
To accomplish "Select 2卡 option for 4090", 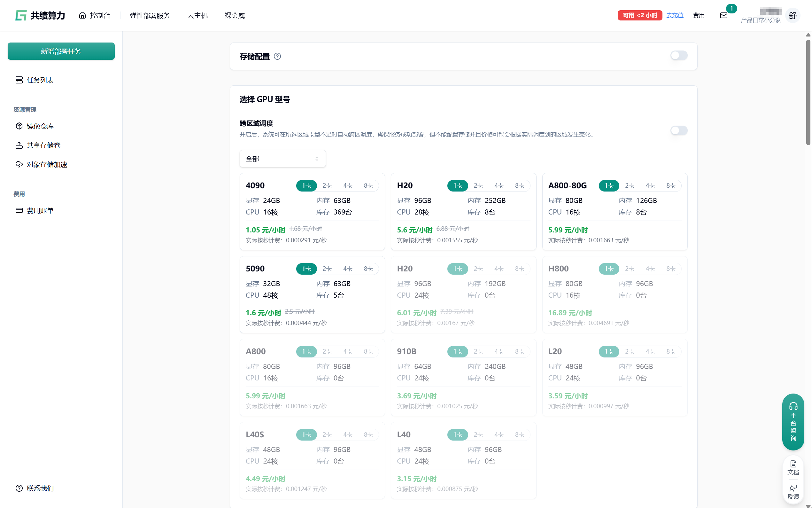I will (327, 186).
